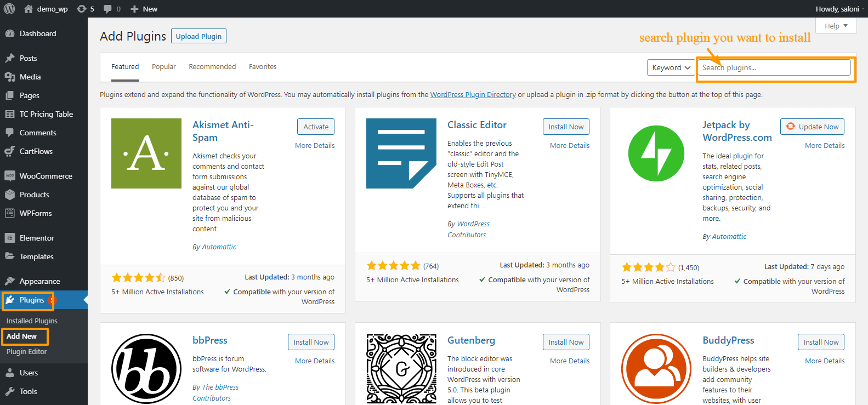This screenshot has width=868, height=405.
Task: Click the Templates folder icon
Action: (10, 256)
